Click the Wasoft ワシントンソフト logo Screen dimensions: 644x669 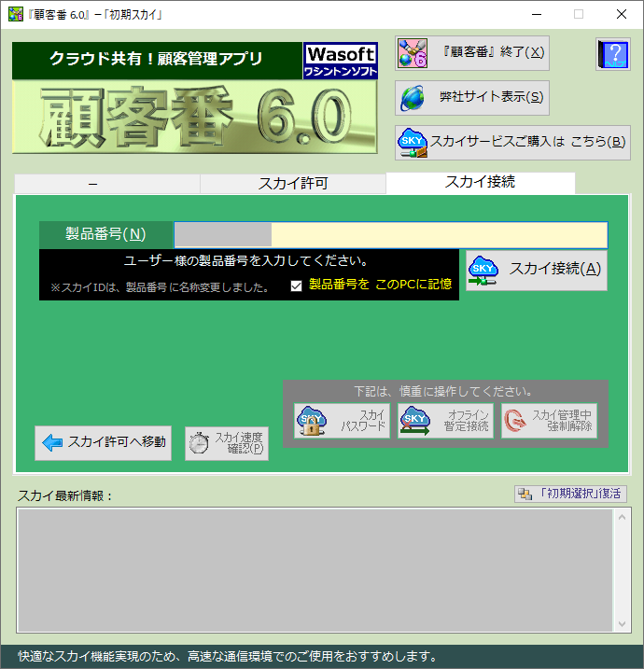[340, 61]
